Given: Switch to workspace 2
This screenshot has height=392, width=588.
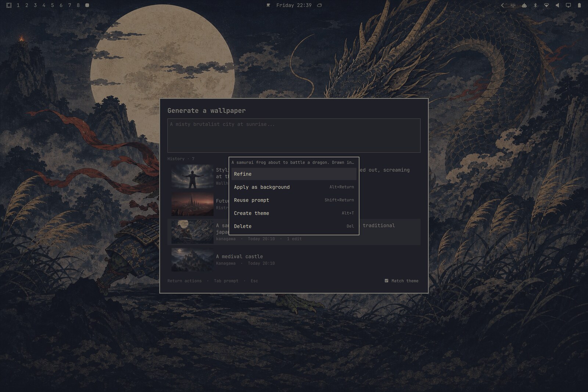Looking at the screenshot, I should (x=26, y=5).
